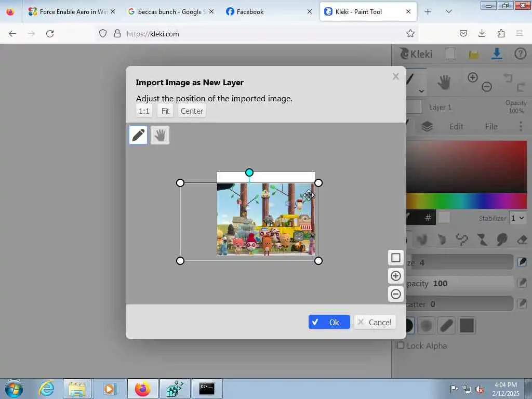Screen dimensions: 532x399
Task: Click the Kleki logo
Action: (x=416, y=54)
